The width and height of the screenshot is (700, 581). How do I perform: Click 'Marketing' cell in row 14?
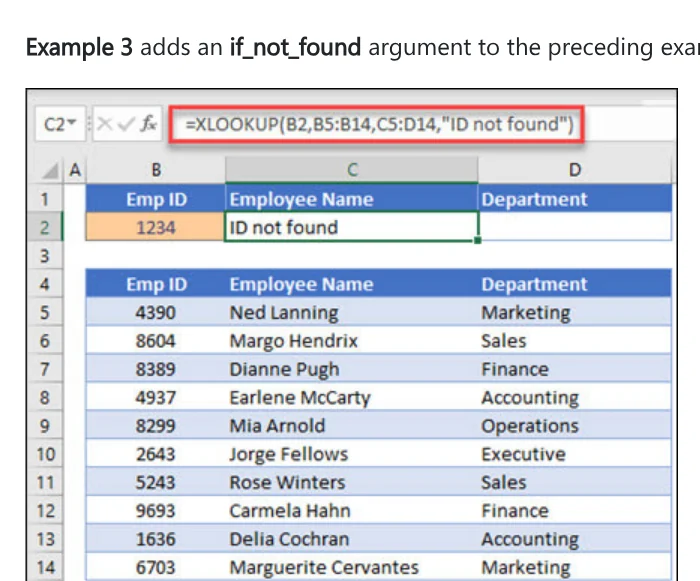[575, 567]
